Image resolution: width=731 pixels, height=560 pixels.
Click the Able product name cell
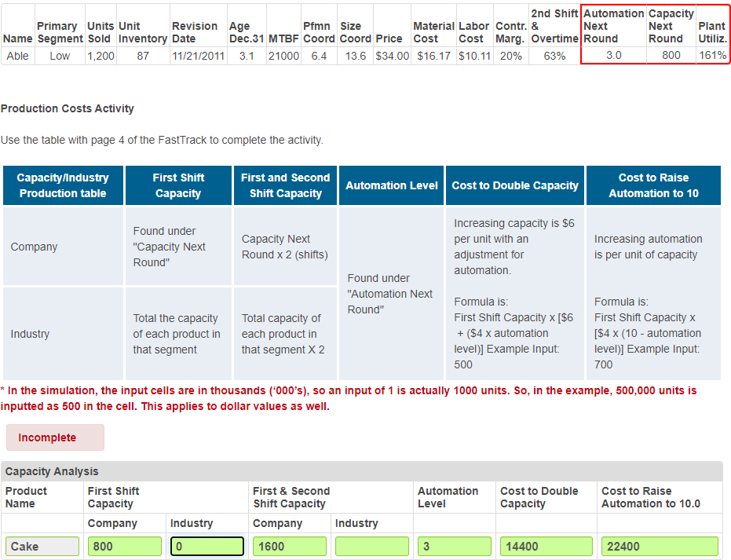pos(18,56)
